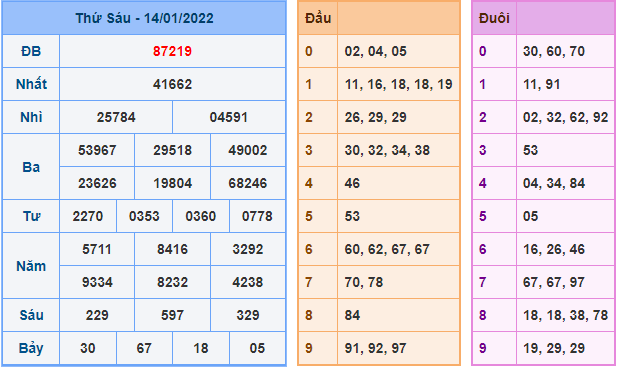Select Bảy prize number 05
The image size is (617, 367).
(x=257, y=349)
